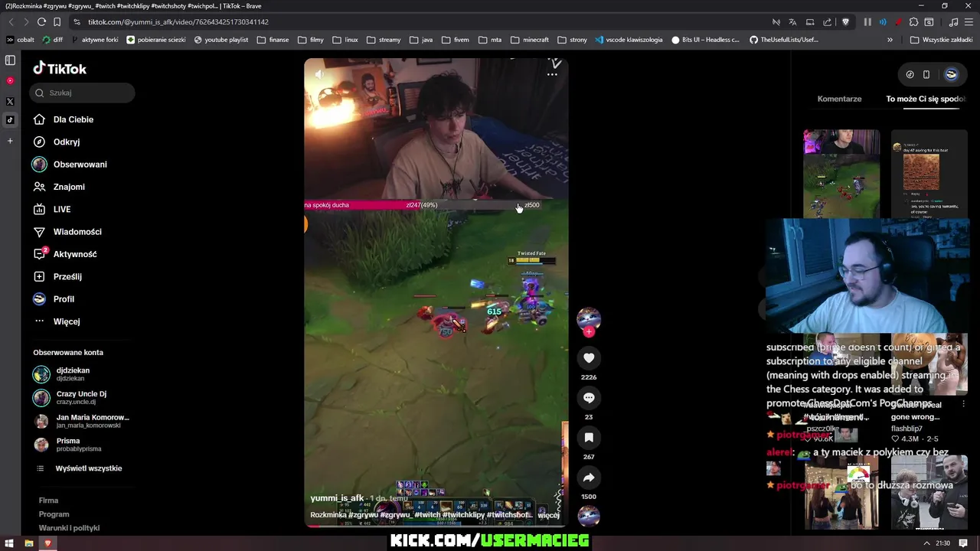Click the translate icon in the address bar
Screen dimensions: 980x551
click(x=792, y=22)
